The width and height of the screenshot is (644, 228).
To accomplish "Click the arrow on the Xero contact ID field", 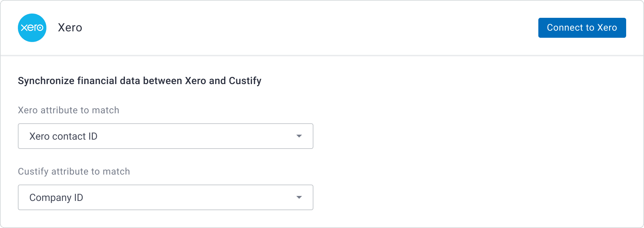I will [299, 136].
